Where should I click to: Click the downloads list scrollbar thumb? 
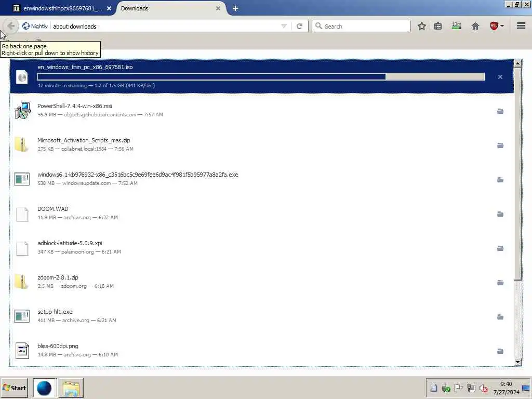517,174
